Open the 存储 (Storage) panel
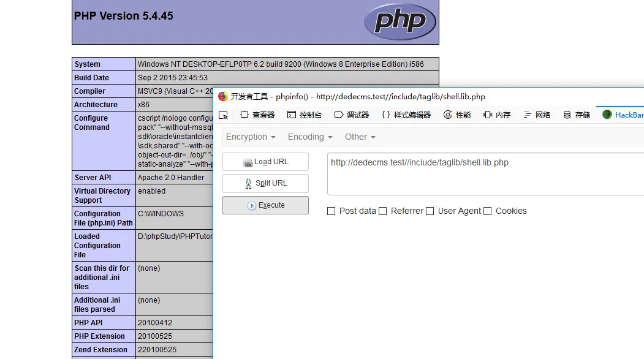This screenshot has width=644, height=359. pyautogui.click(x=577, y=115)
